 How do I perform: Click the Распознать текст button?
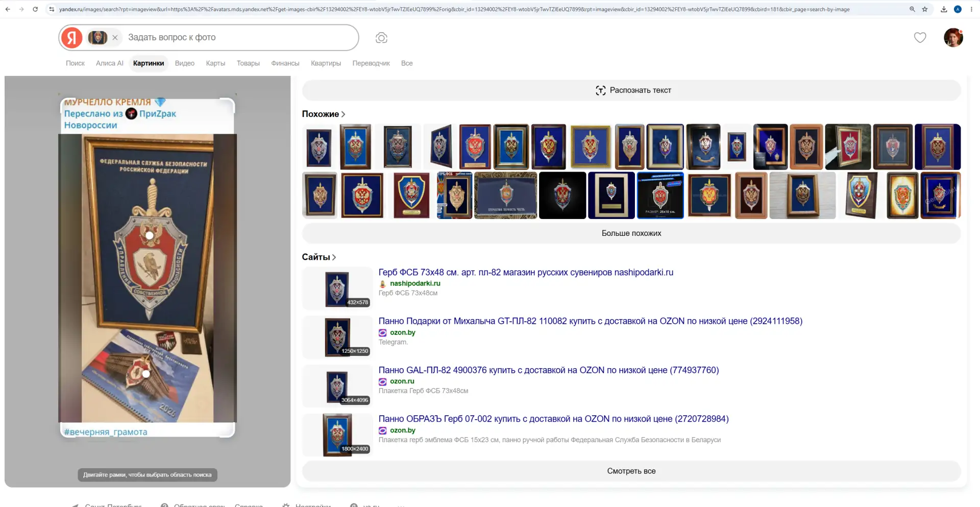pyautogui.click(x=631, y=90)
